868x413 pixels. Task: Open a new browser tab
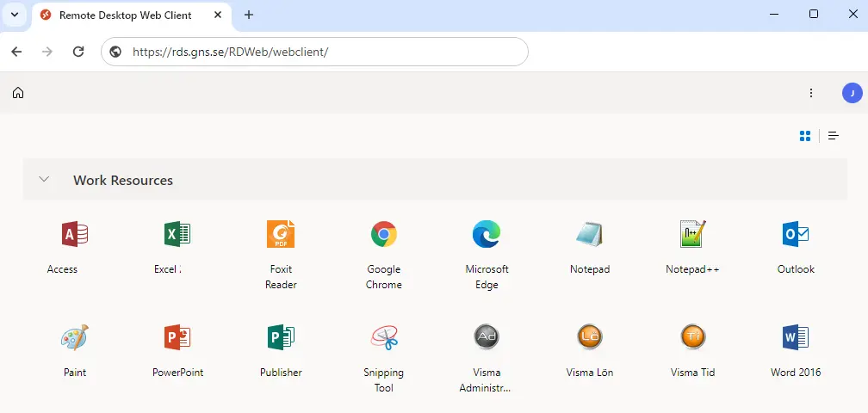point(249,15)
